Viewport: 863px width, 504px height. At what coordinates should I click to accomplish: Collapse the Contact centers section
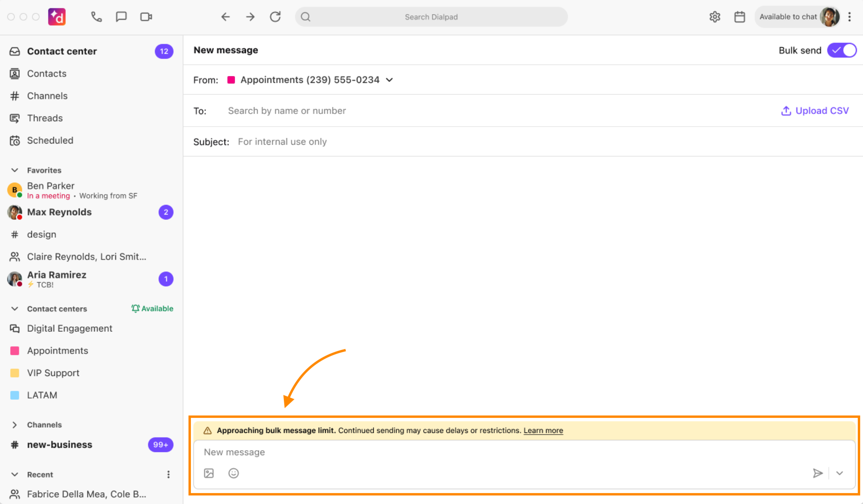15,309
